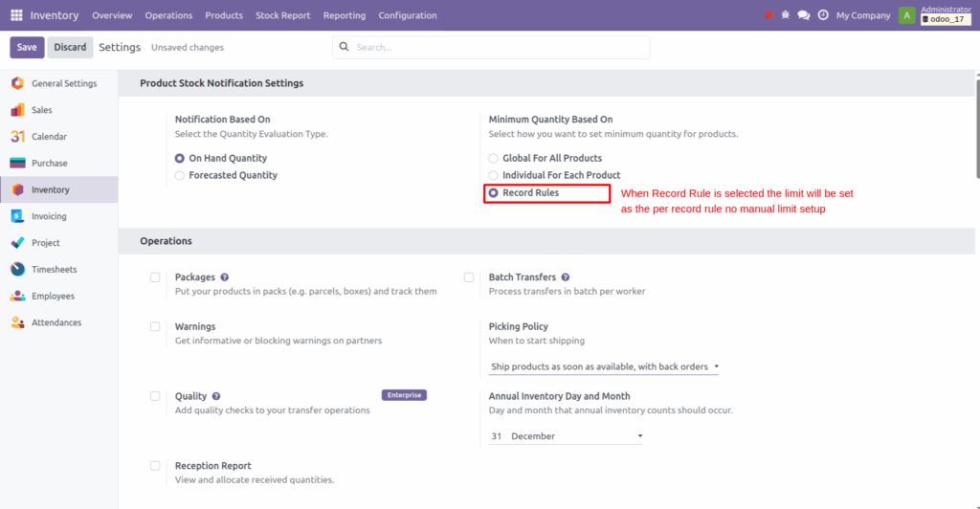Open the activities clock icon

823,15
